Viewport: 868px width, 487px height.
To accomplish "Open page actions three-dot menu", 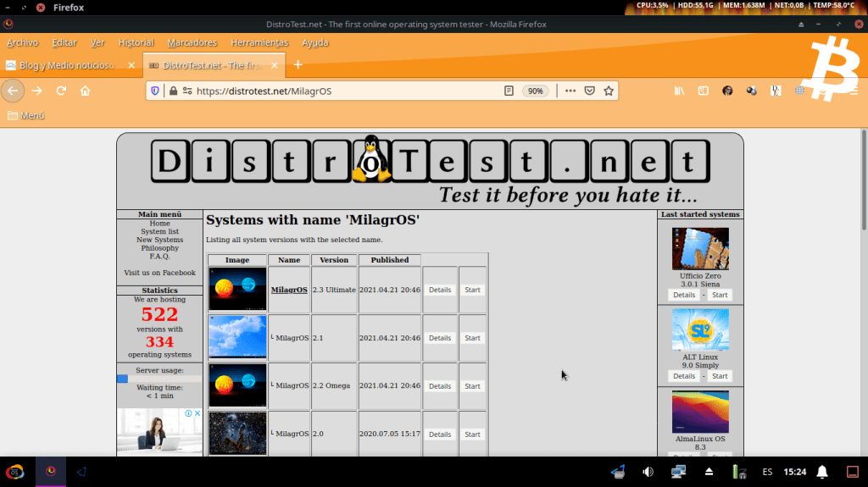I will click(x=570, y=91).
